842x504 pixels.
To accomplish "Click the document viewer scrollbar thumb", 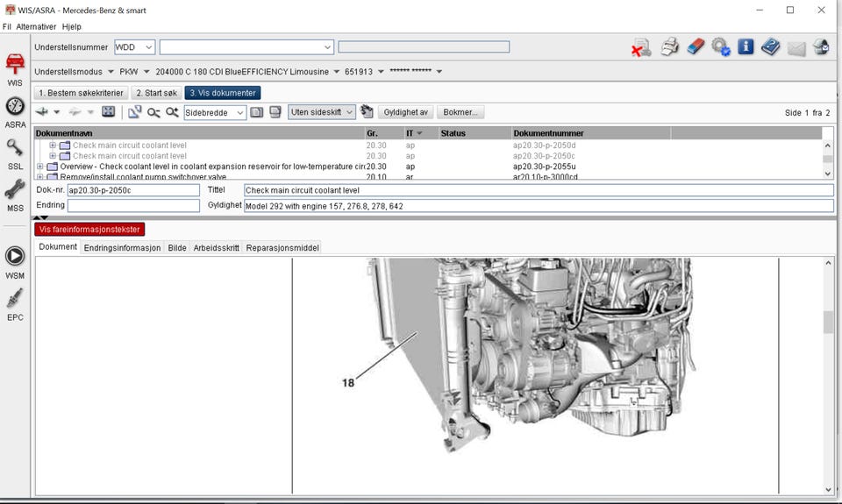I will (x=828, y=322).
